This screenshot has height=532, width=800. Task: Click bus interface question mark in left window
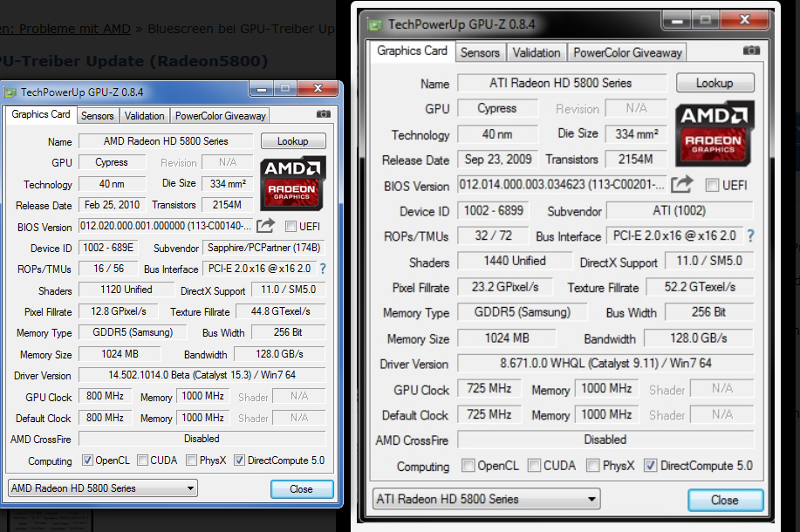coord(323,269)
